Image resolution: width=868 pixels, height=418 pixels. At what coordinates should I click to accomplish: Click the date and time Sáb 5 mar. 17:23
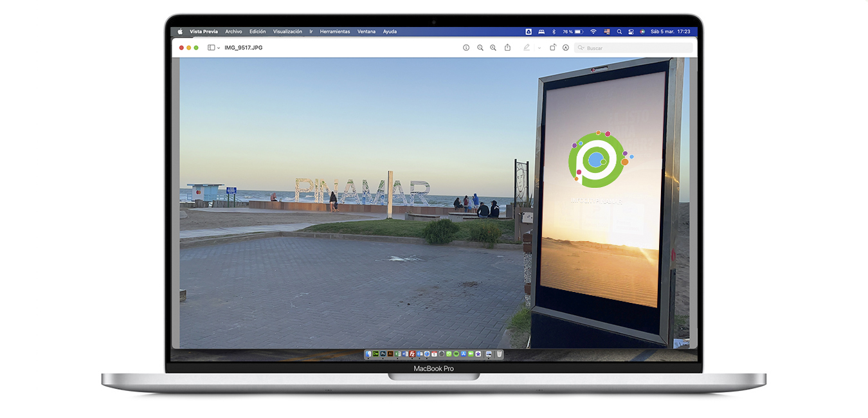pyautogui.click(x=671, y=32)
